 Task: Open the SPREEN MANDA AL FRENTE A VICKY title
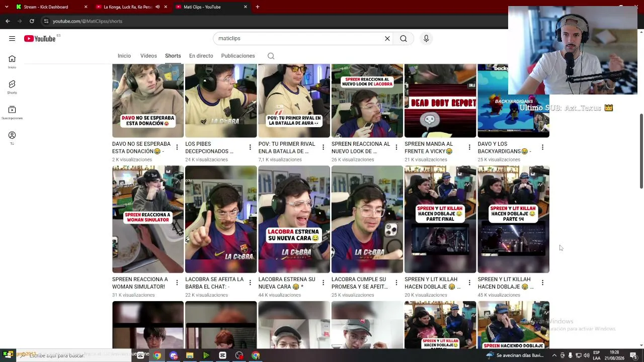point(429,147)
